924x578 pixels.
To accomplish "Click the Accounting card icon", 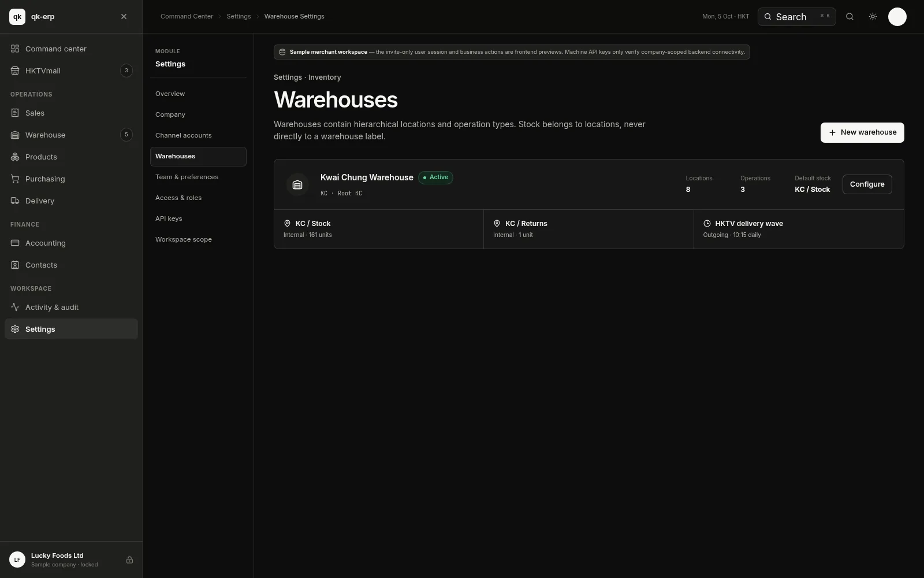I will click(x=15, y=243).
